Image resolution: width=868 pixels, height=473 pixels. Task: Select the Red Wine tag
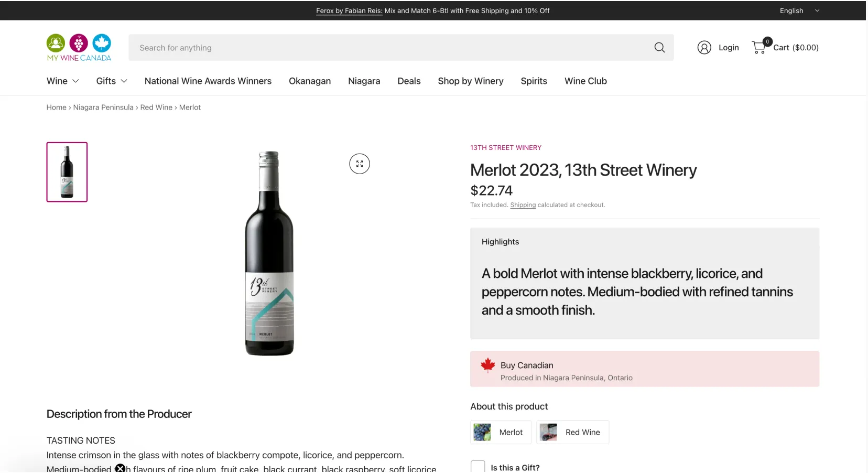(573, 433)
